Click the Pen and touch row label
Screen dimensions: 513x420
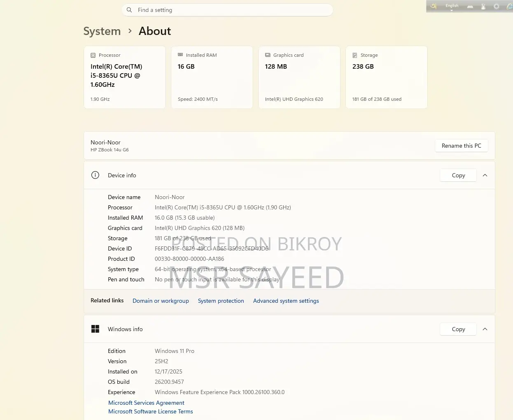tap(126, 279)
